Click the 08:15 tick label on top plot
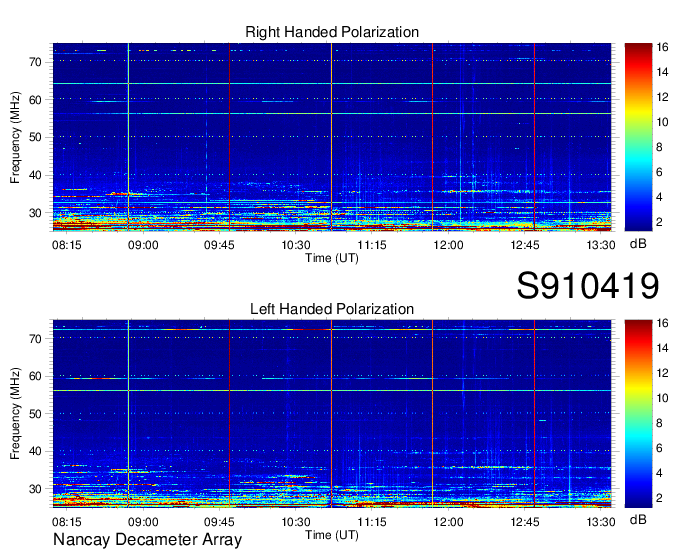This screenshot has width=680, height=552. [67, 245]
